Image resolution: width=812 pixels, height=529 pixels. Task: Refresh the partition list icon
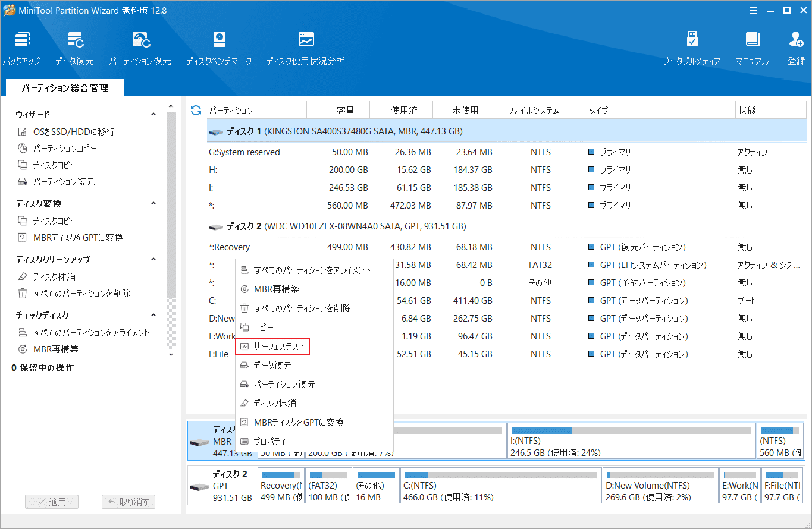click(196, 110)
